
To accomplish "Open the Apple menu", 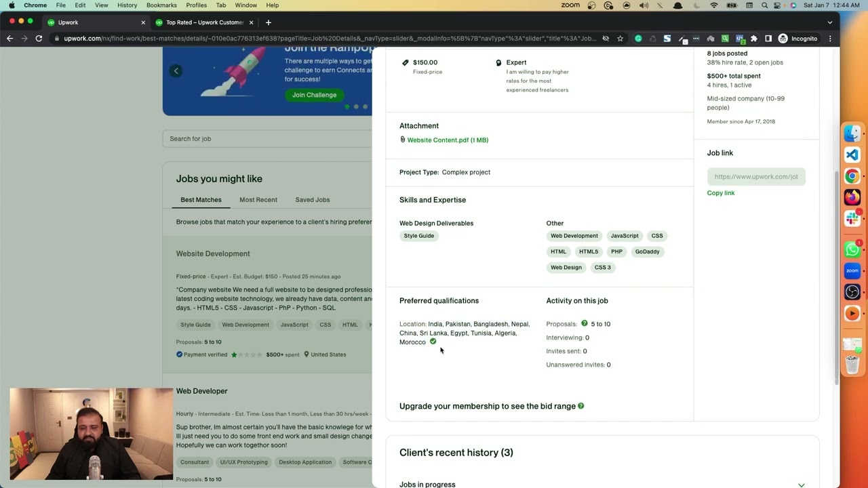I will pos(12,5).
